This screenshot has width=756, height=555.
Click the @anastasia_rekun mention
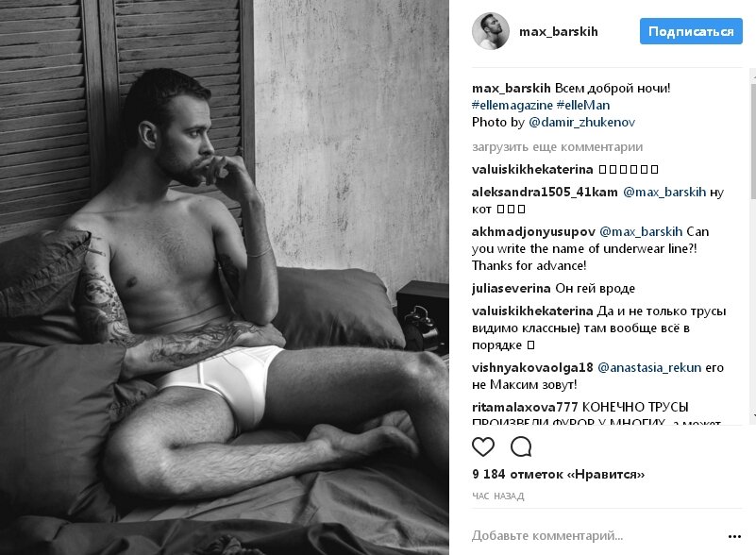tap(649, 368)
